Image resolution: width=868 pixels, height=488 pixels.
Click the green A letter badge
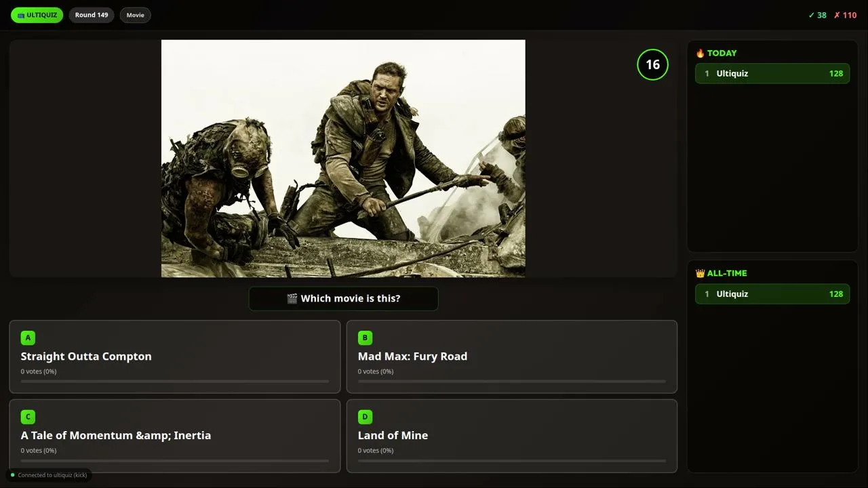point(28,338)
